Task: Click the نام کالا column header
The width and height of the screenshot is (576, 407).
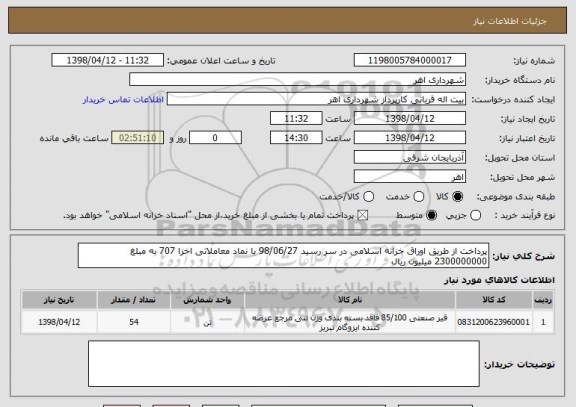Action: point(350,300)
